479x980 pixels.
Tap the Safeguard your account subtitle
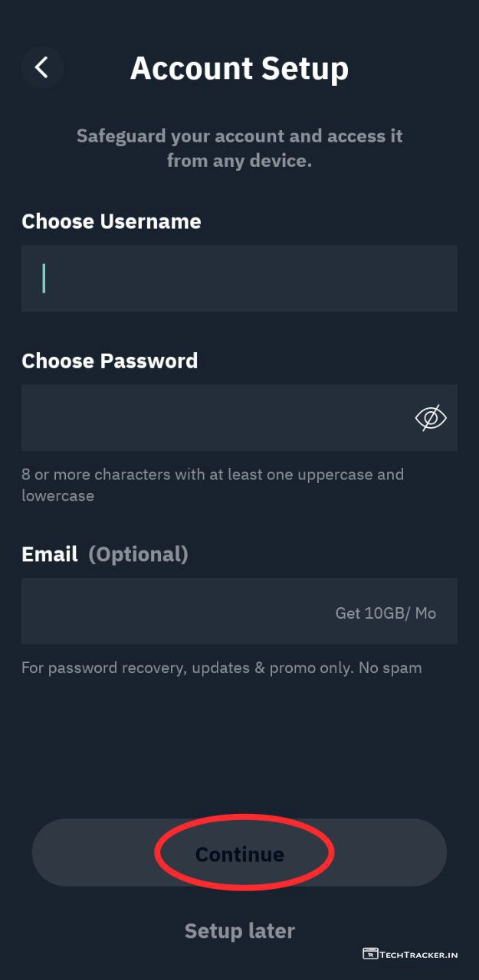pyautogui.click(x=239, y=148)
